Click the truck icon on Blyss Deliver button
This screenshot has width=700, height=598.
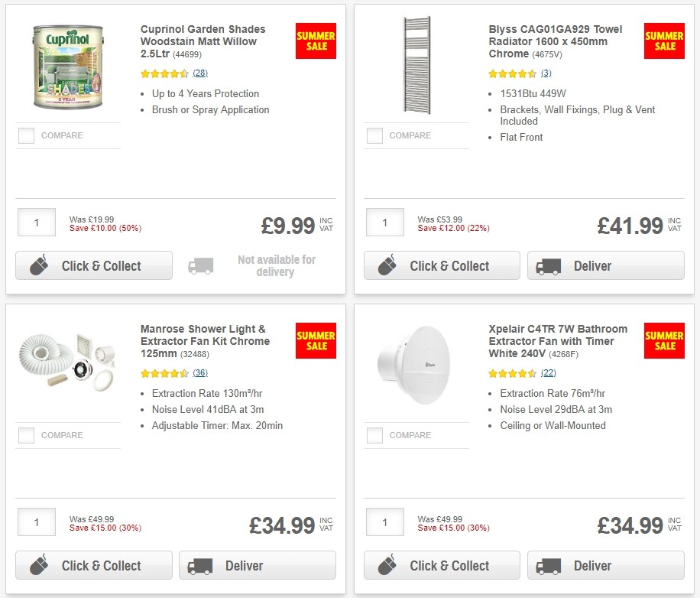pos(549,265)
